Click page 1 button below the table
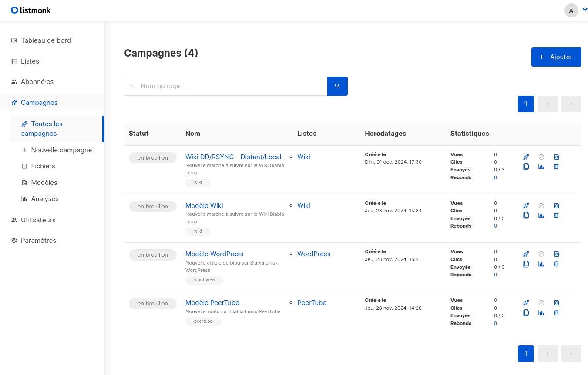This screenshot has width=588, height=375. tap(526, 354)
